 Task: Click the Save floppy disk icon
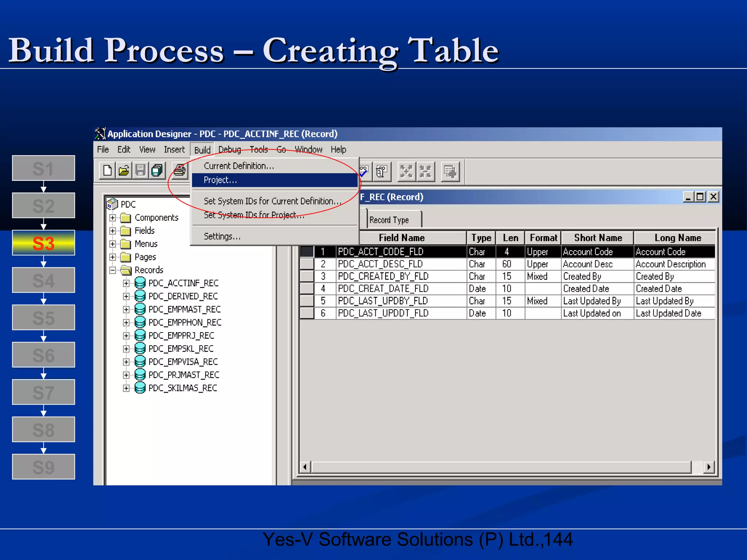click(x=140, y=171)
